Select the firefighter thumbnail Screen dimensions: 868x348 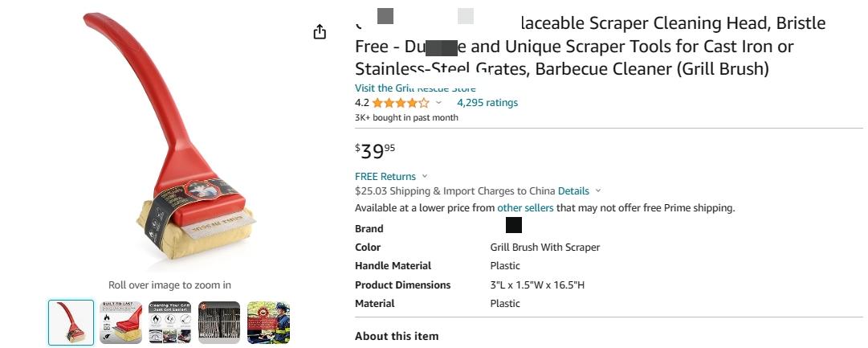click(x=268, y=322)
